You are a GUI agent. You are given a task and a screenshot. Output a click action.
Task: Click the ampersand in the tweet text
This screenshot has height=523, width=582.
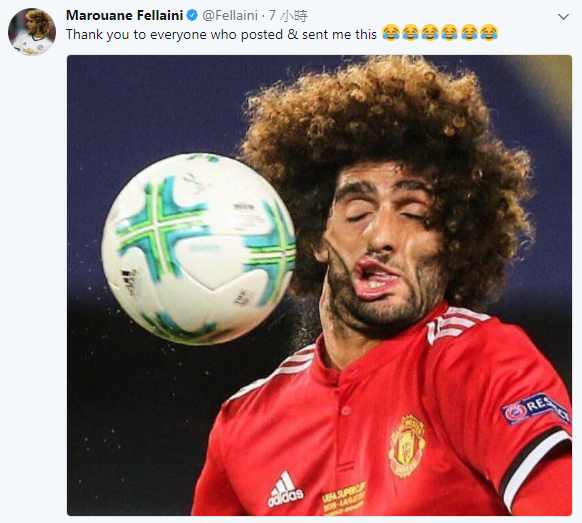point(292,34)
